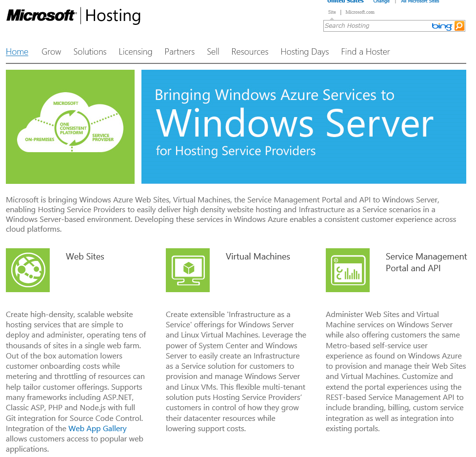The width and height of the screenshot is (476, 457).
Task: Open the Hosting Days menu item
Action: (304, 52)
